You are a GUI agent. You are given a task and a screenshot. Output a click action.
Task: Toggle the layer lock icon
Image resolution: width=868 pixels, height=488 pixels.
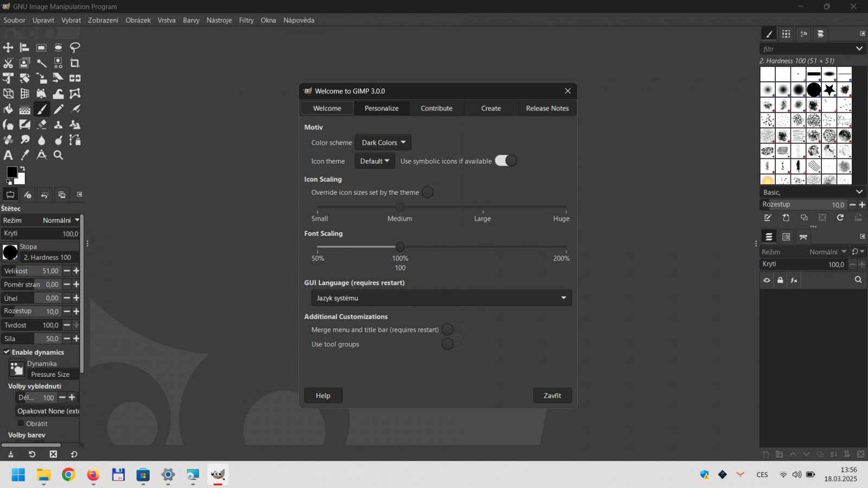point(780,280)
